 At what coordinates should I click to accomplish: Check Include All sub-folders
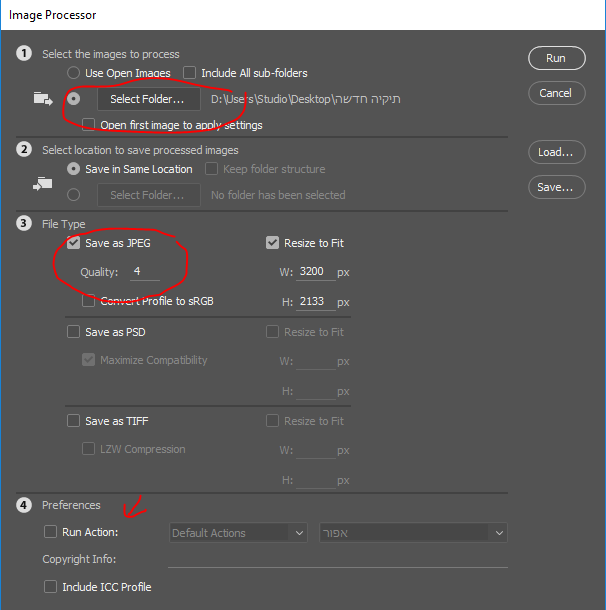coord(190,73)
